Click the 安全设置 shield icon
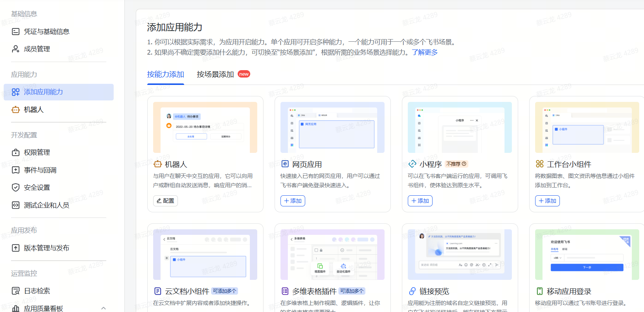Screen dimensions: 644x312 point(16,188)
